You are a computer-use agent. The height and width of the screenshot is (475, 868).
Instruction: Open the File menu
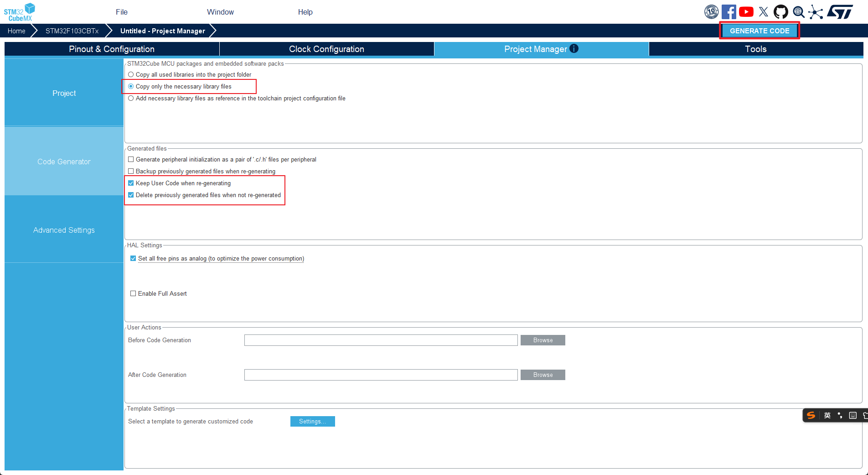pyautogui.click(x=122, y=12)
